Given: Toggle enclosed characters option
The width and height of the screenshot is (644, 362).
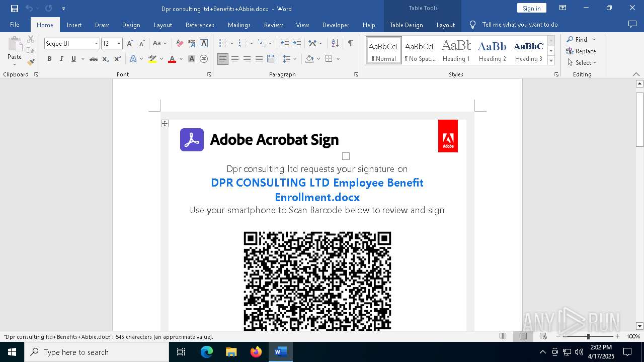Looking at the screenshot, I should 204,59.
